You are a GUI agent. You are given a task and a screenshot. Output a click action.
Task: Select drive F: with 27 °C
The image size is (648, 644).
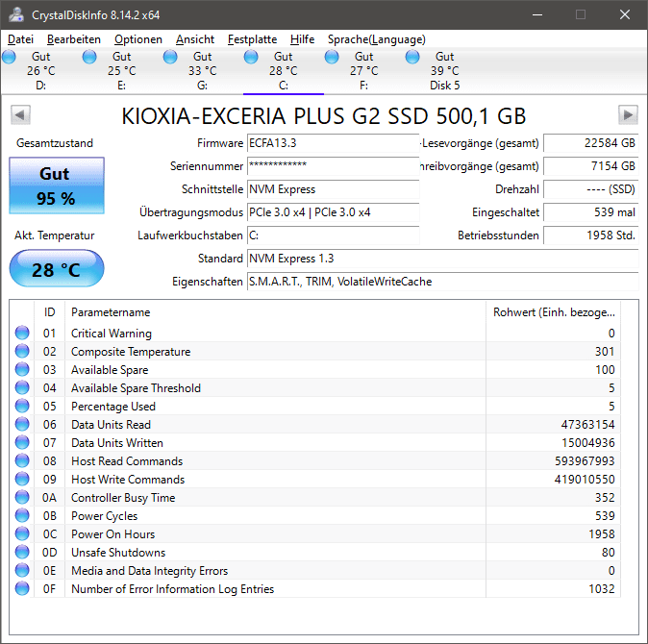(x=363, y=70)
